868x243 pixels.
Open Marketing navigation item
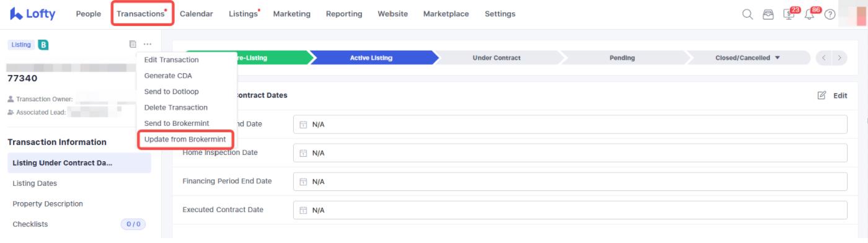coord(291,14)
